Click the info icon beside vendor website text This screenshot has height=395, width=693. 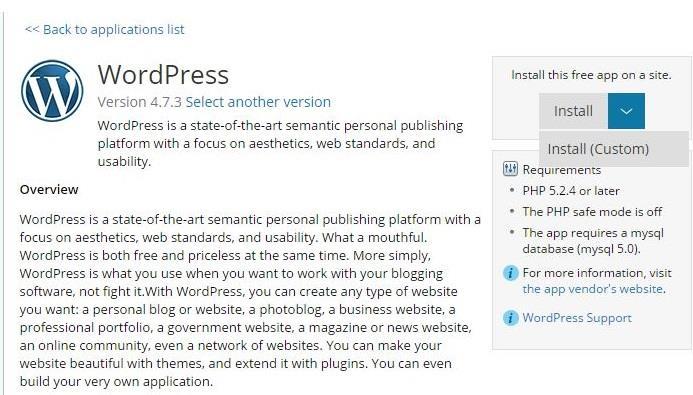[x=510, y=273]
